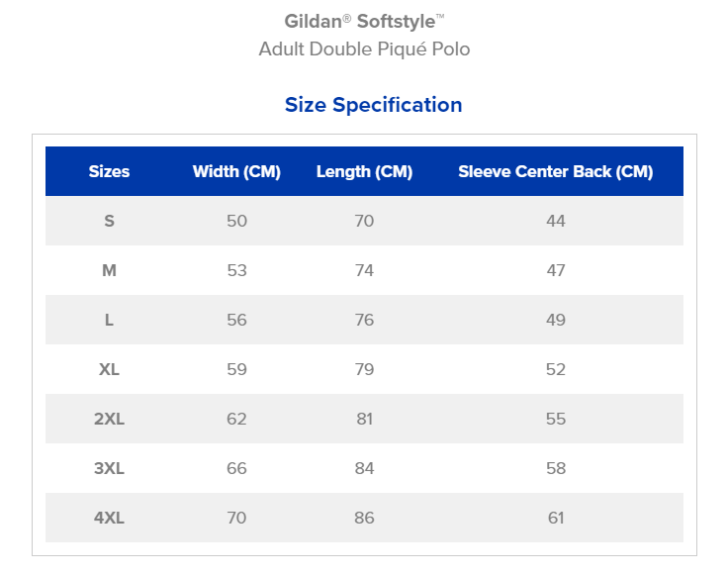This screenshot has width=728, height=575.
Task: Click width value 59 for size XL
Action: (x=236, y=369)
